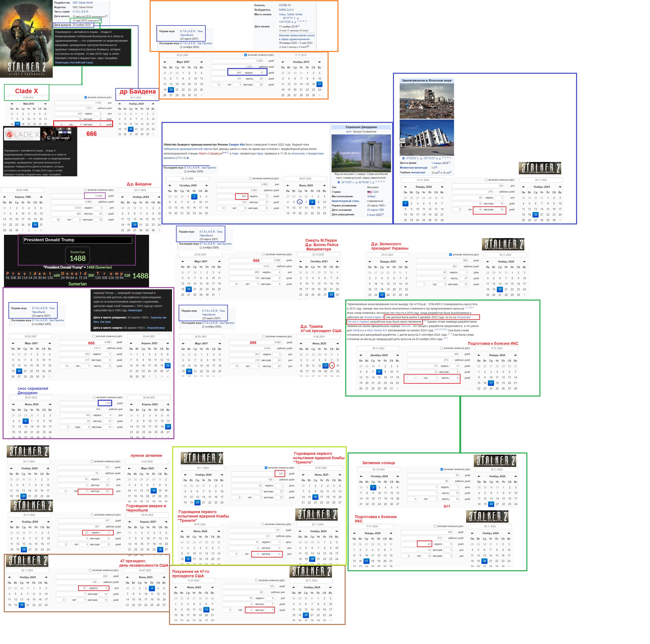650x644 pixels.
Task: Click next arrow of Октябрь 2024 calendar
Action: click(397, 476)
